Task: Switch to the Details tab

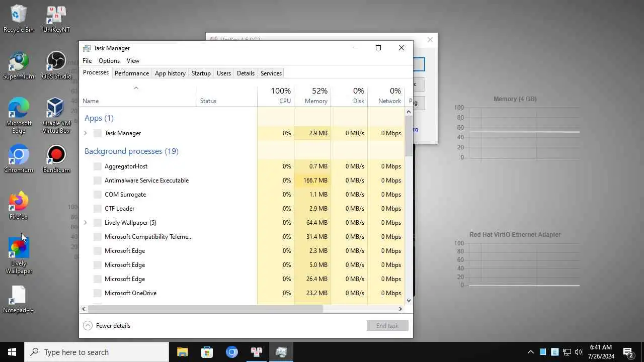Action: [246, 73]
